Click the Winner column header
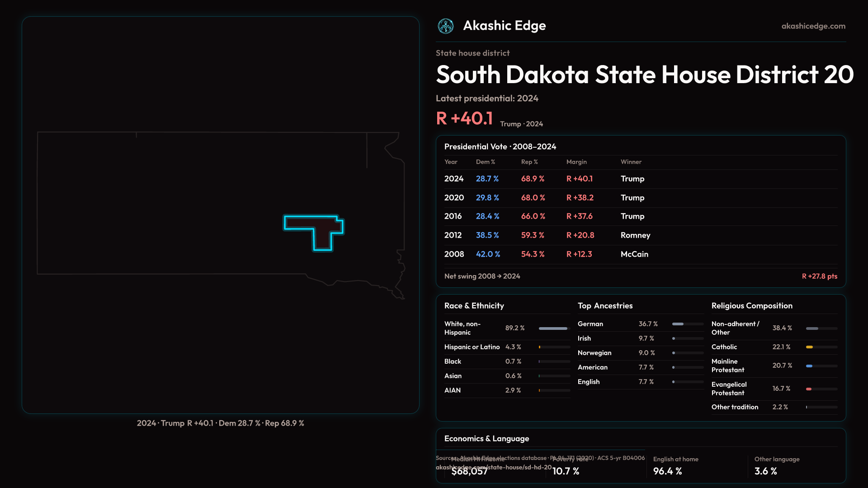868x488 pixels. [x=631, y=162]
